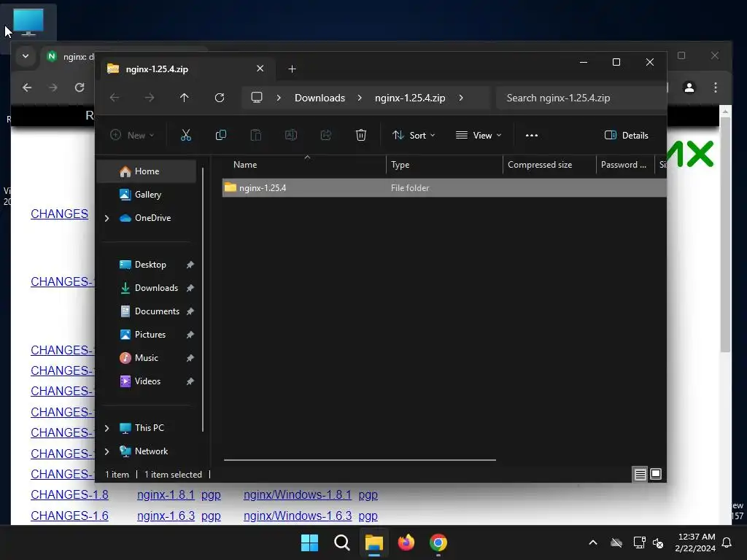This screenshot has width=747, height=560.
Task: Select the nginx-1.25.4 folder row
Action: pyautogui.click(x=444, y=187)
